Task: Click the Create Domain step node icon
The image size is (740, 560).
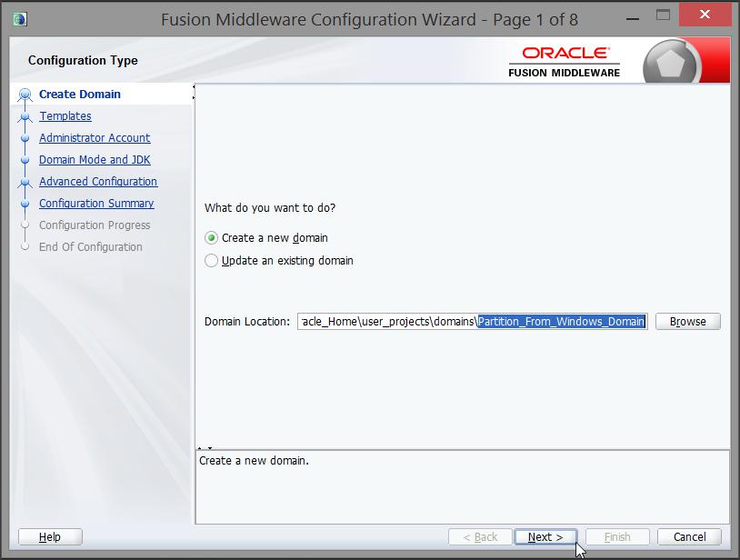Action: click(25, 95)
